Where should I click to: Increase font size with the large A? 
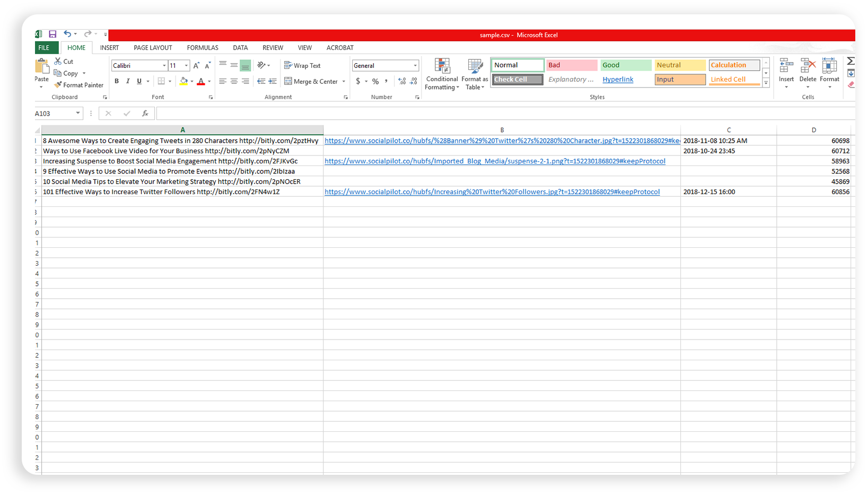coord(196,66)
